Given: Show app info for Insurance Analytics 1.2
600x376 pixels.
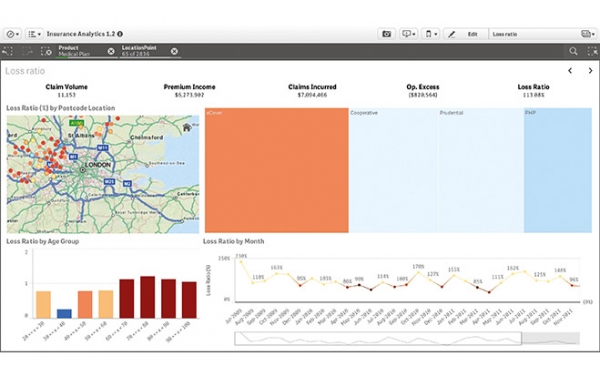Looking at the screenshot, I should 120,34.
